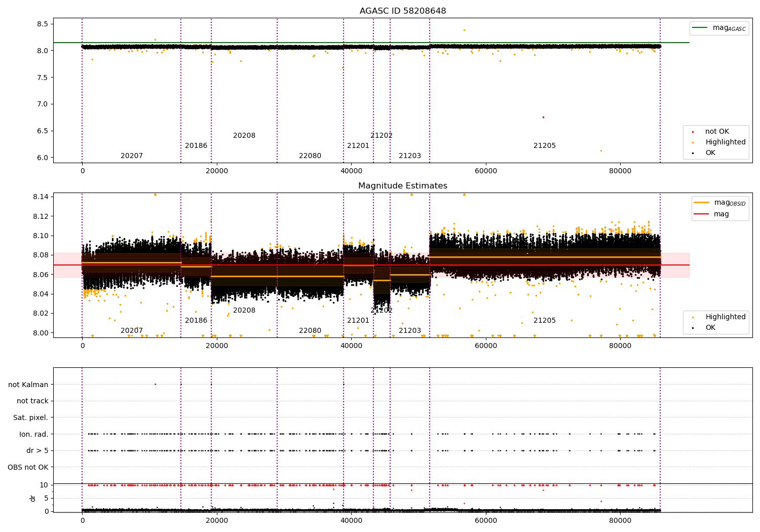760x532 pixels.
Task: Click the red 'not OK' data point near 6.75
Action: click(543, 117)
